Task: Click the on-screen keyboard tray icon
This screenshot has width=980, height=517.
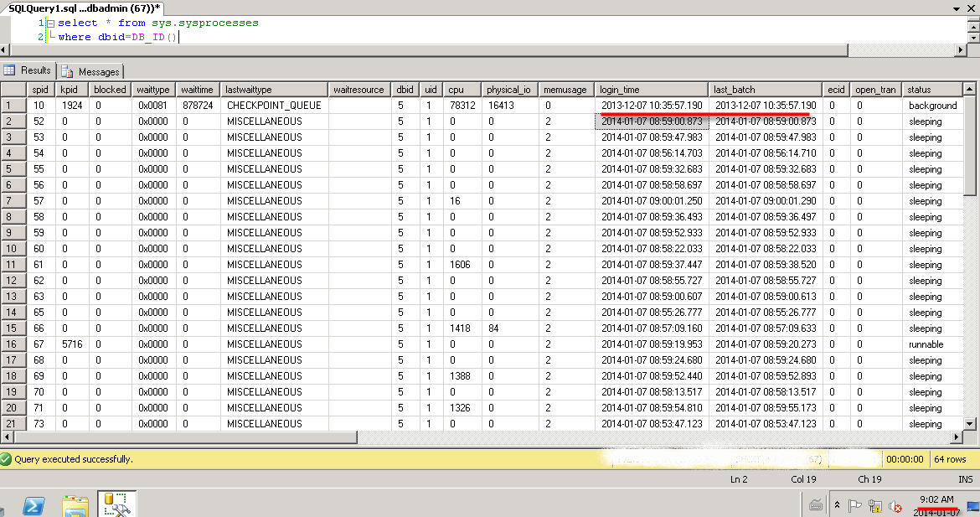Action: 816,505
